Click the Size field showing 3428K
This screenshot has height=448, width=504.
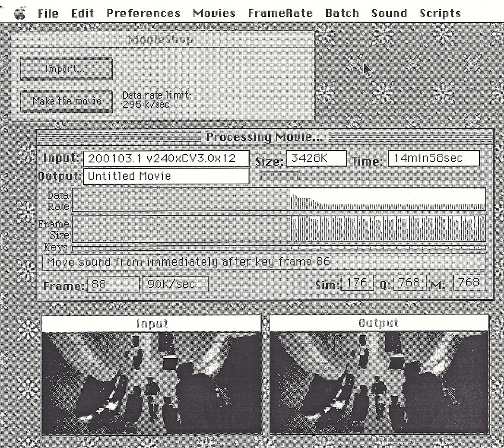317,158
